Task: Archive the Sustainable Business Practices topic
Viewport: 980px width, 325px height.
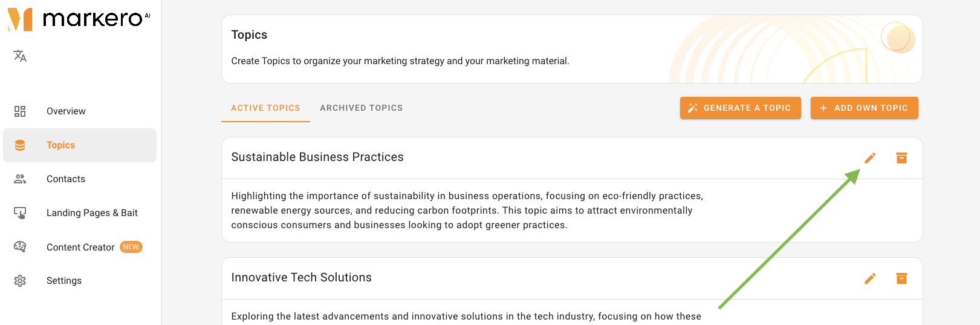Action: pos(901,158)
